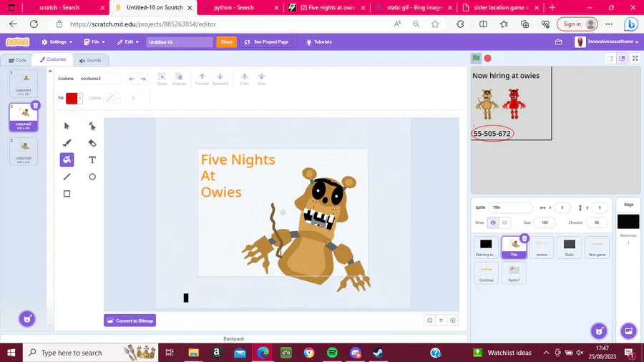Switch to the python - Search browser tab
Image resolution: width=644 pixels, height=362 pixels.
click(x=240, y=7)
